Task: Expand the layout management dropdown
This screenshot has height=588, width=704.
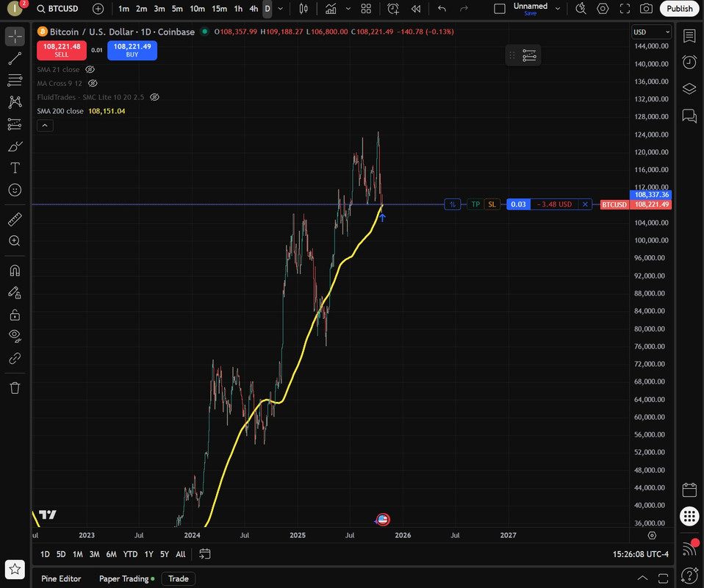Action: (x=558, y=9)
